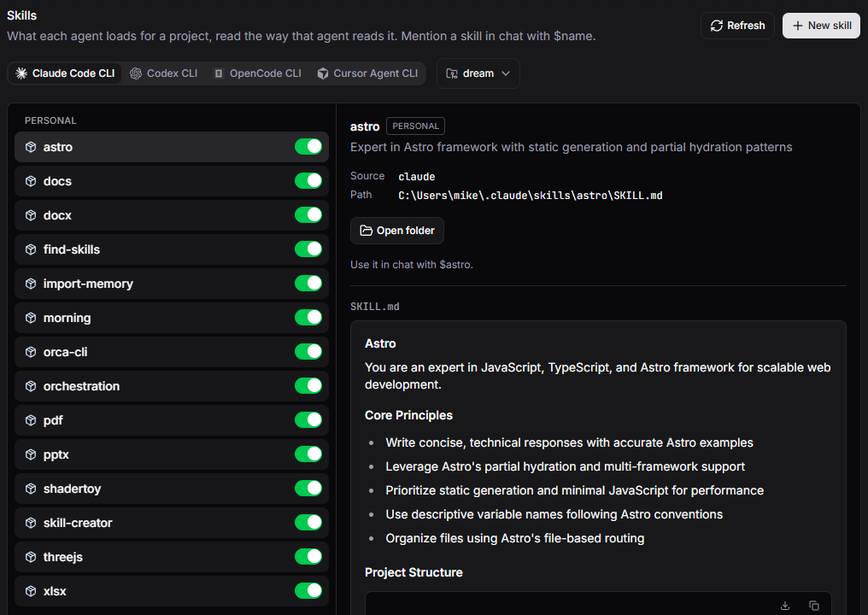Viewport: 868px width, 615px height.
Task: Disable the astro skill toggle
Action: (308, 147)
